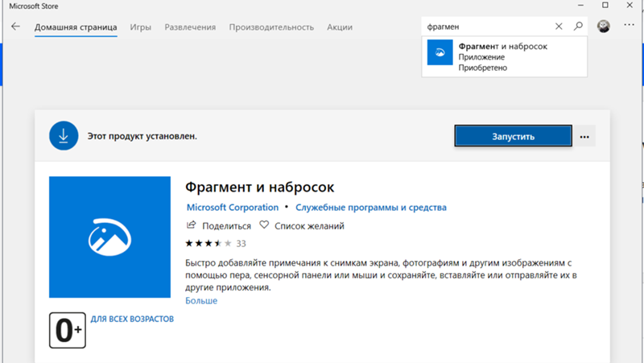Minimize the Microsoft Store window

[x=580, y=6]
